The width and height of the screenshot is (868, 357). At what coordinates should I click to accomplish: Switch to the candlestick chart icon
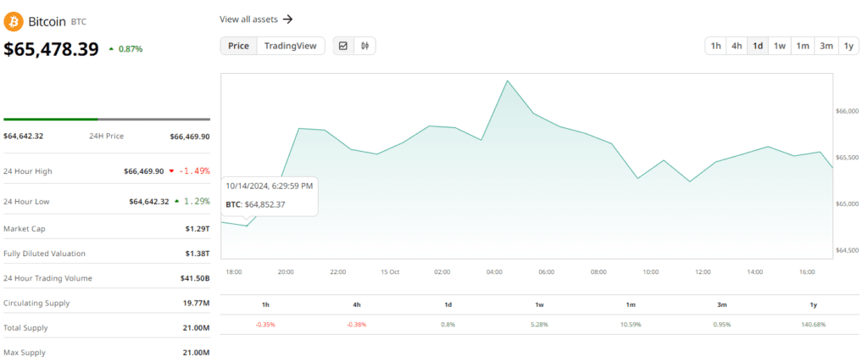[364, 46]
